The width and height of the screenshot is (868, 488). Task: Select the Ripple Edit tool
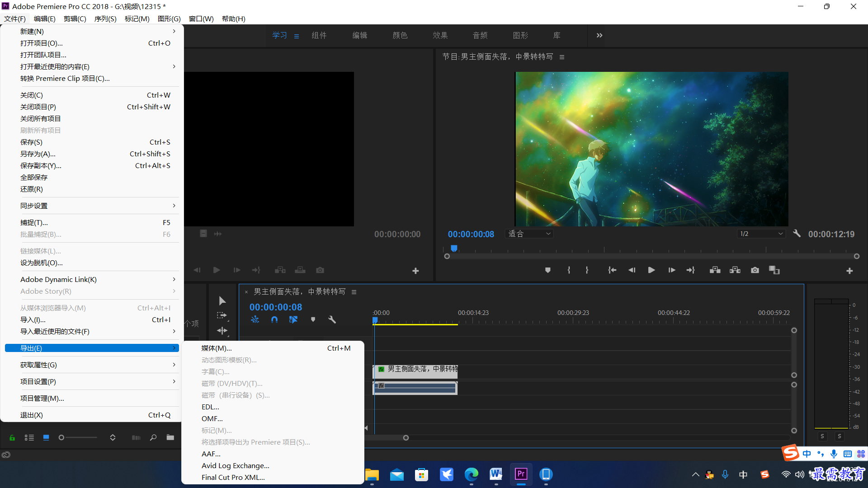222,330
